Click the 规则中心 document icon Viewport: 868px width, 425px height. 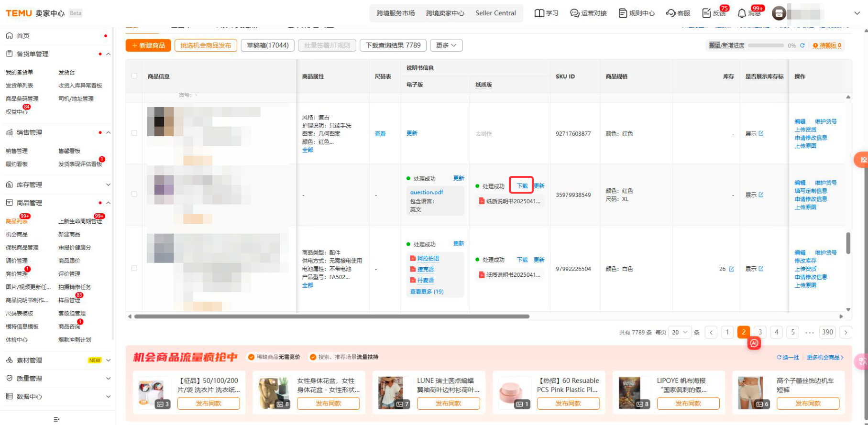point(623,13)
